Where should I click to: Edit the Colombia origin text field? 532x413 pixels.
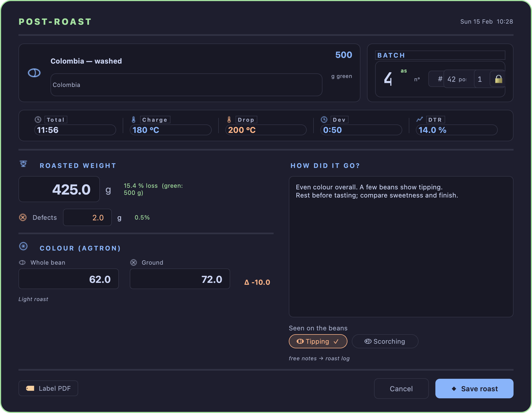point(186,85)
